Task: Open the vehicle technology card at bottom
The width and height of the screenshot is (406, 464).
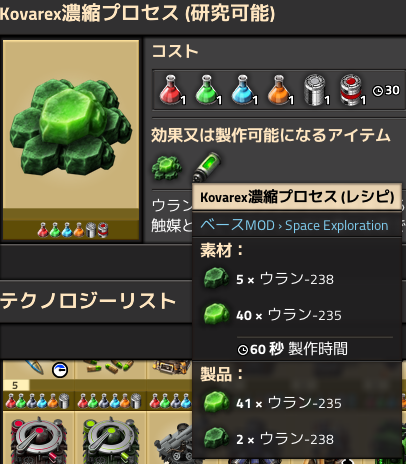Action: [x=170, y=437]
